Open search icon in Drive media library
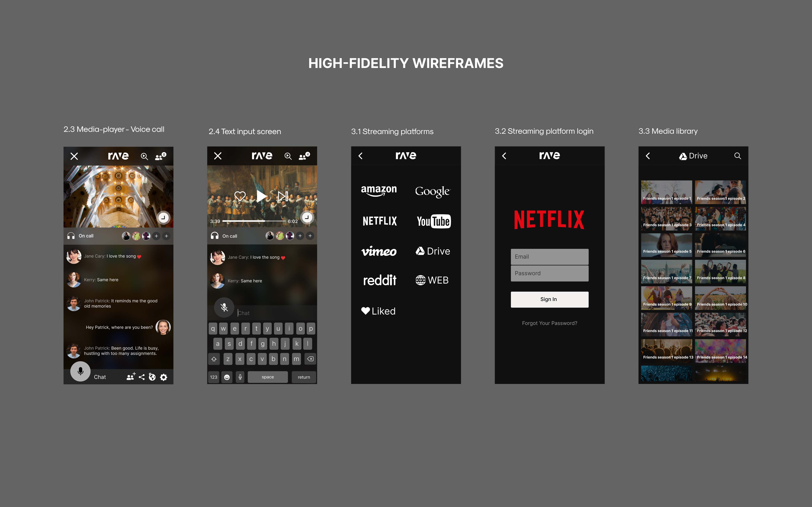 737,156
